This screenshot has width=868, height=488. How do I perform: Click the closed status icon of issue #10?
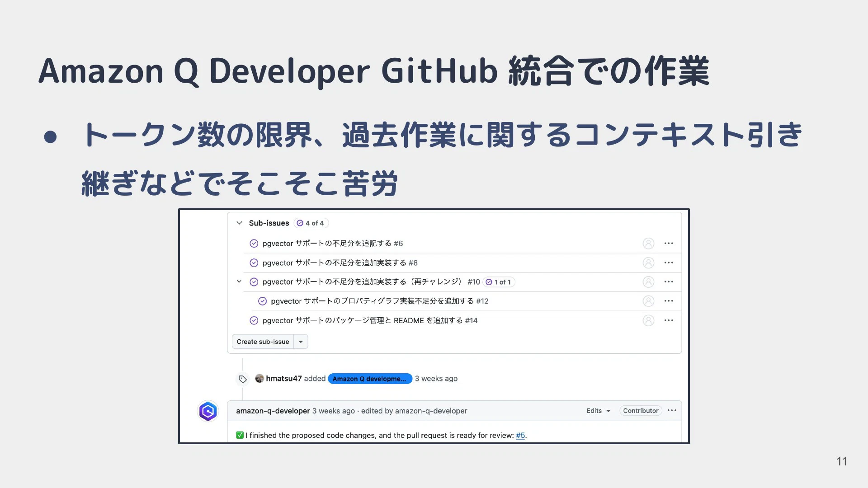(254, 282)
